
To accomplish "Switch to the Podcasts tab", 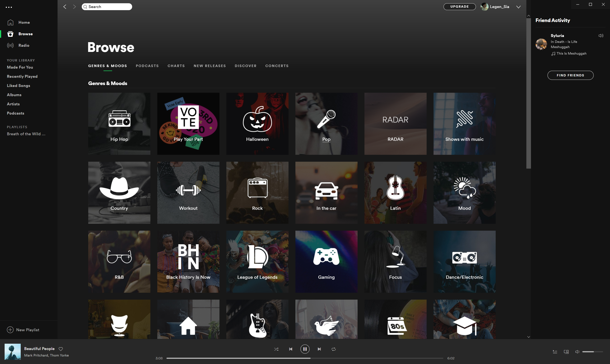I will 147,66.
